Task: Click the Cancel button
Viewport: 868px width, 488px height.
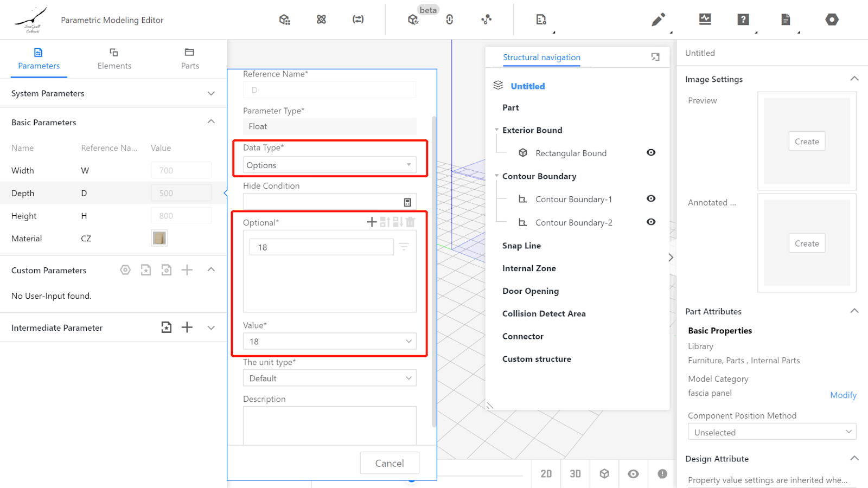Action: pos(389,463)
